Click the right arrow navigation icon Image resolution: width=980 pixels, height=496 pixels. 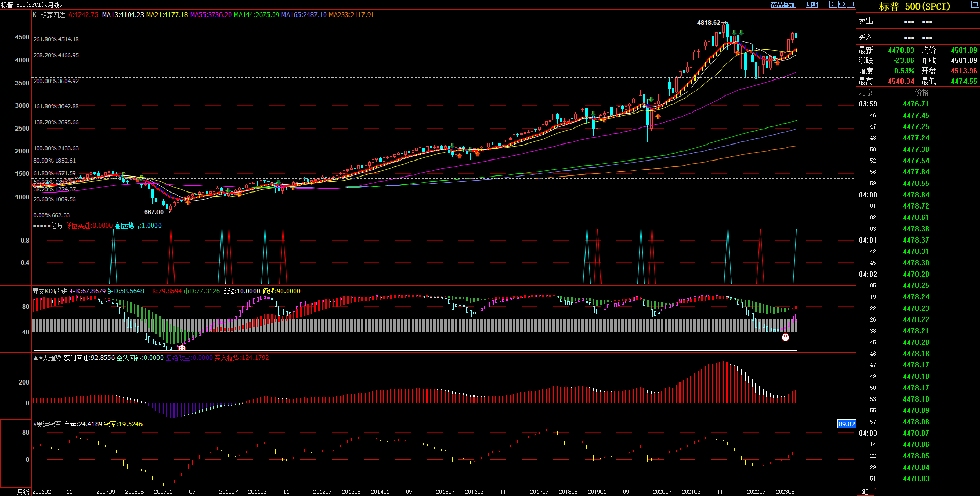[x=842, y=4]
